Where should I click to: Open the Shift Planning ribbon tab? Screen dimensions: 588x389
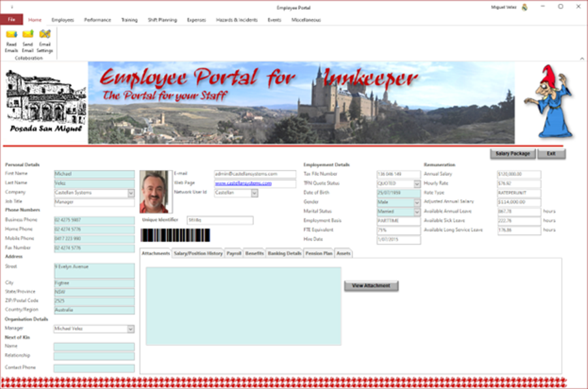coord(162,20)
